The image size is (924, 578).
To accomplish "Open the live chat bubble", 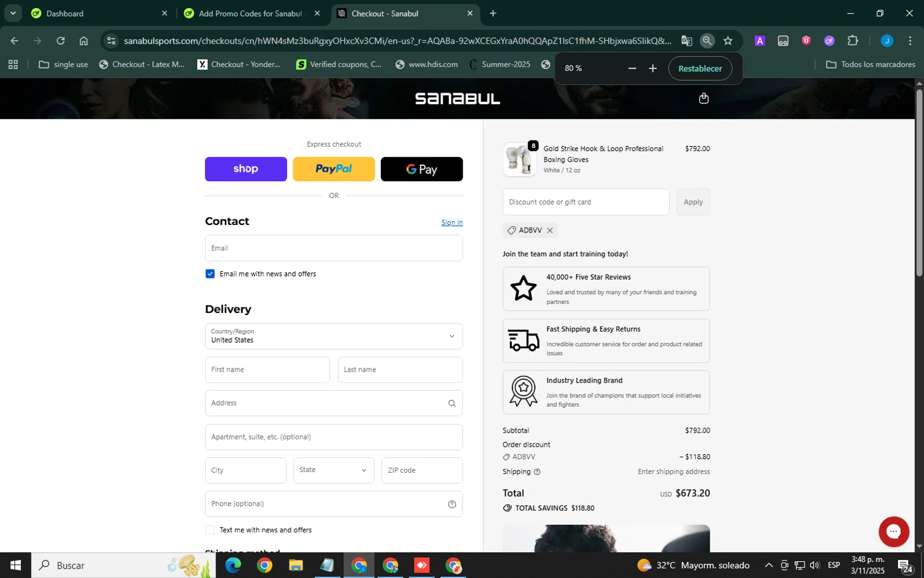I will pyautogui.click(x=894, y=532).
